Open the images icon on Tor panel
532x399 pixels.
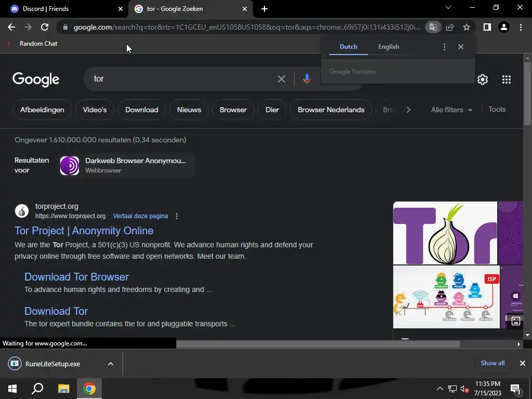pos(516,321)
